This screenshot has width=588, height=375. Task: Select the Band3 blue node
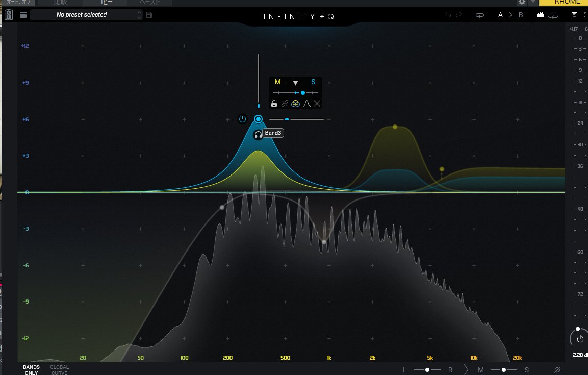(x=258, y=119)
